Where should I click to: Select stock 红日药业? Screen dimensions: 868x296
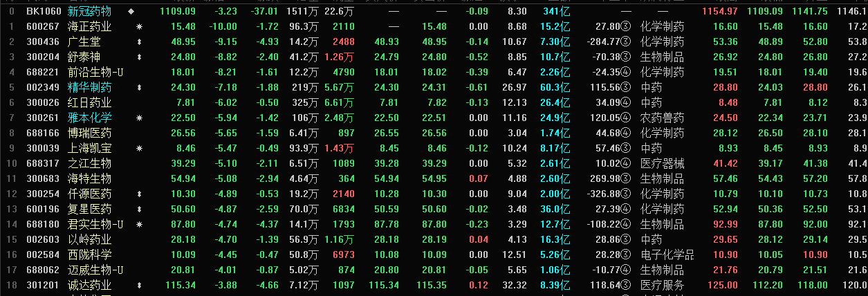(x=89, y=102)
